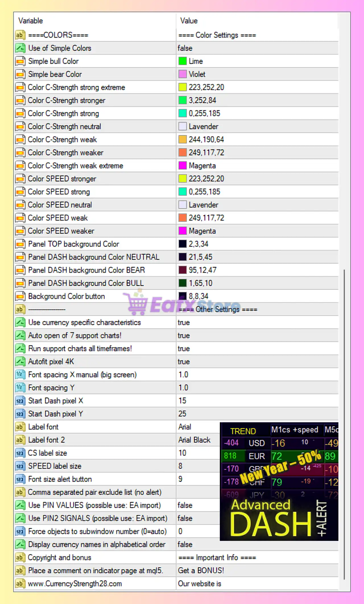
Task: Click the boolean icon next to Use of Simple Colors
Action: point(20,48)
